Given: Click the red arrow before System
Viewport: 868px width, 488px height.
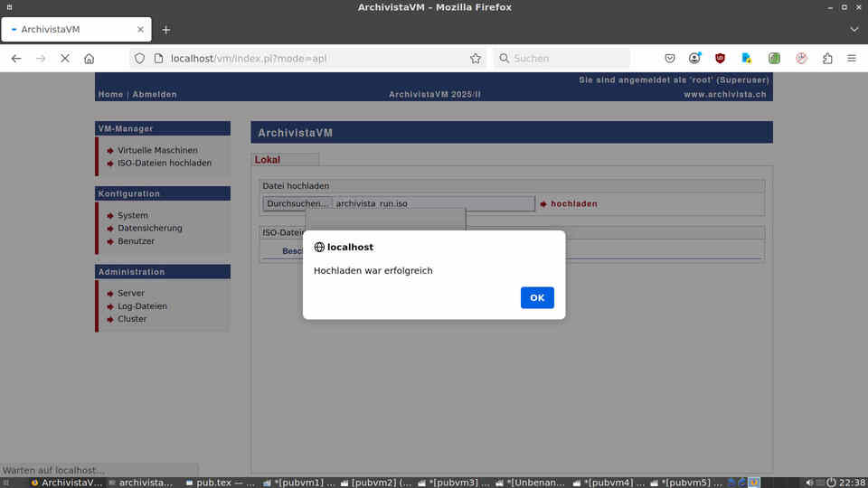Looking at the screenshot, I should coord(110,216).
